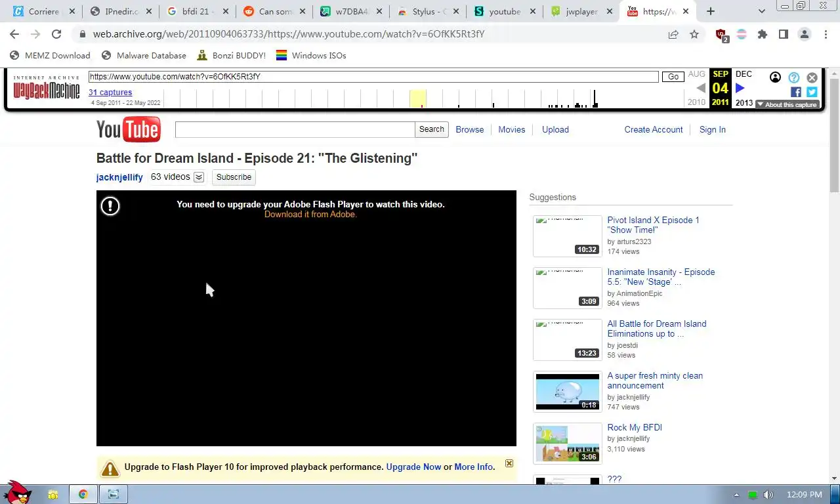The image size is (840, 504).
Task: Open the Rock My BFDI video thumbnail
Action: (x=568, y=444)
